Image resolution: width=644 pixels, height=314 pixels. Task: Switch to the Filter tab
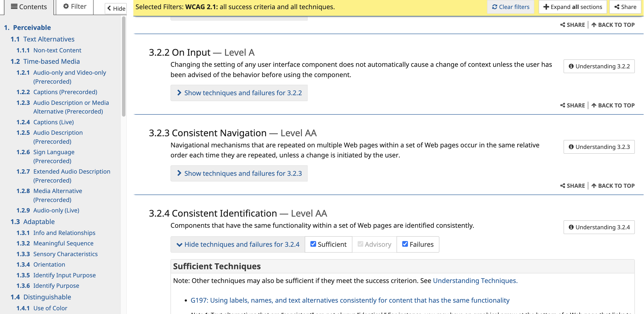[x=75, y=7]
